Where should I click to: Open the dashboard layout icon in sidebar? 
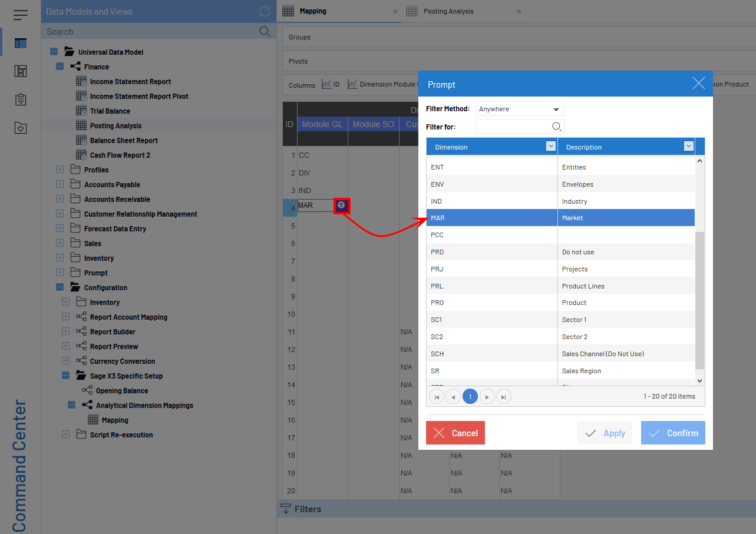click(21, 71)
